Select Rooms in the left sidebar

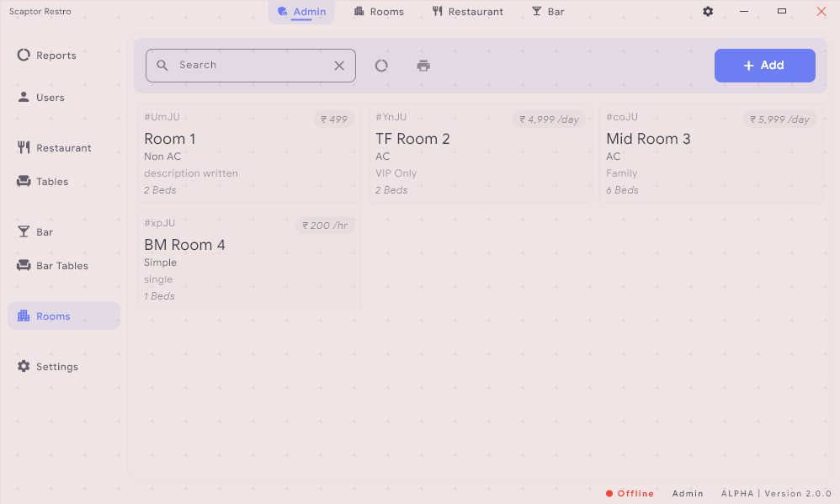pos(53,316)
